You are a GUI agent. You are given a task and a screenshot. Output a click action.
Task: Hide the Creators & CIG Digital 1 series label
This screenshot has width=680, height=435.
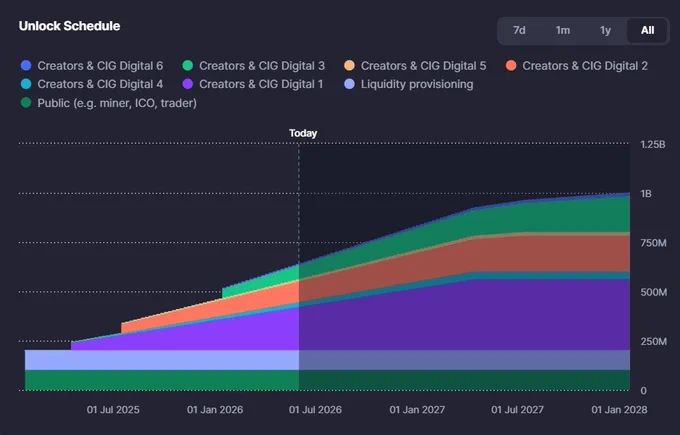coord(261,84)
